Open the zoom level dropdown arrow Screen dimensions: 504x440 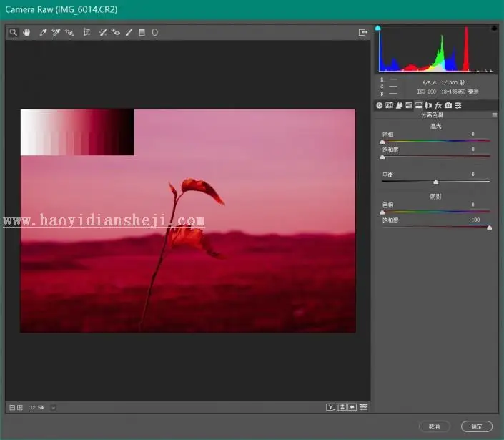[54, 408]
